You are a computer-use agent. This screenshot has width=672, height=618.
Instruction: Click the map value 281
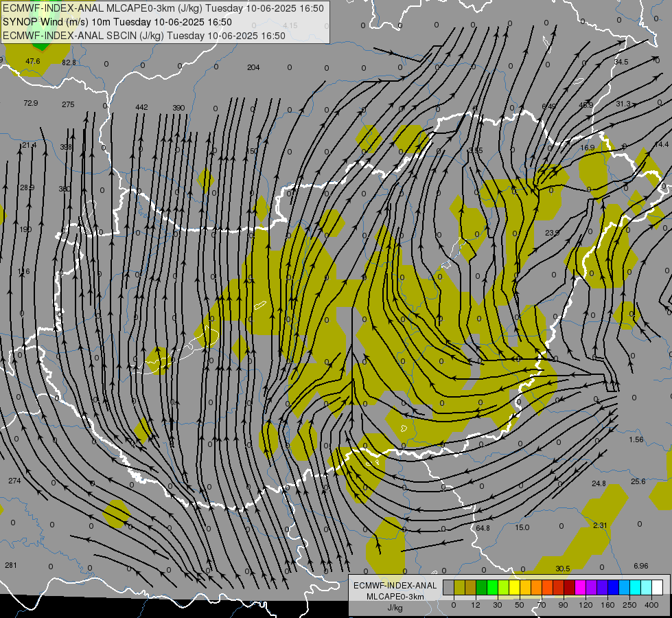coord(11,565)
